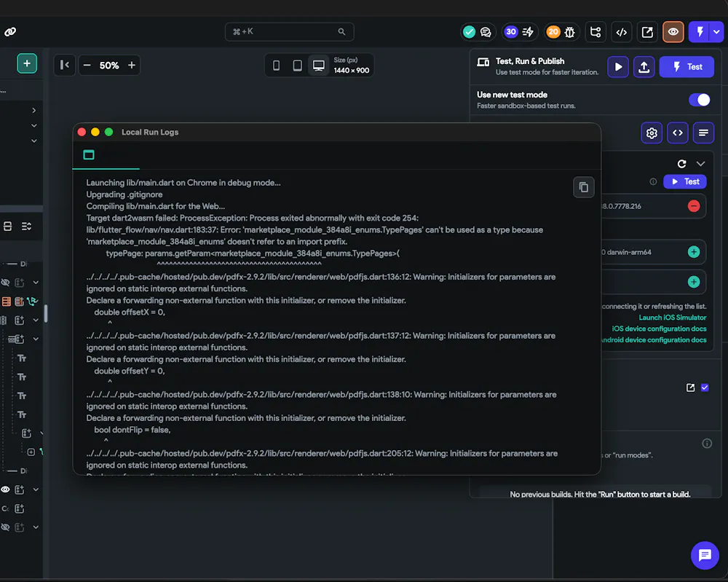Image resolution: width=728 pixels, height=582 pixels.
Task: Click the lightning run button in the top toolbar
Action: point(700,32)
